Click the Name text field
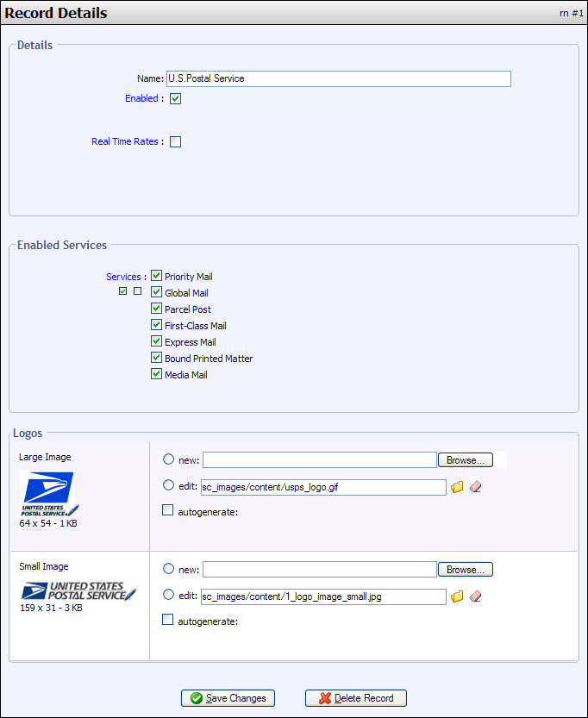Viewport: 588px width, 718px height. (338, 78)
